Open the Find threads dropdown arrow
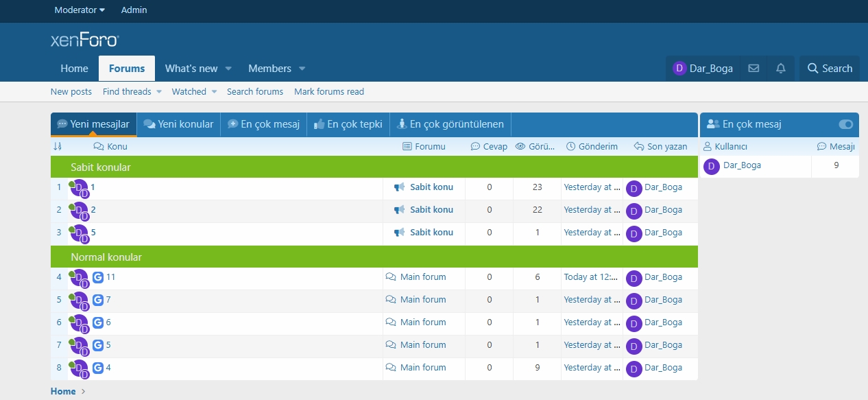Viewport: 868px width, 400px height. click(x=159, y=92)
